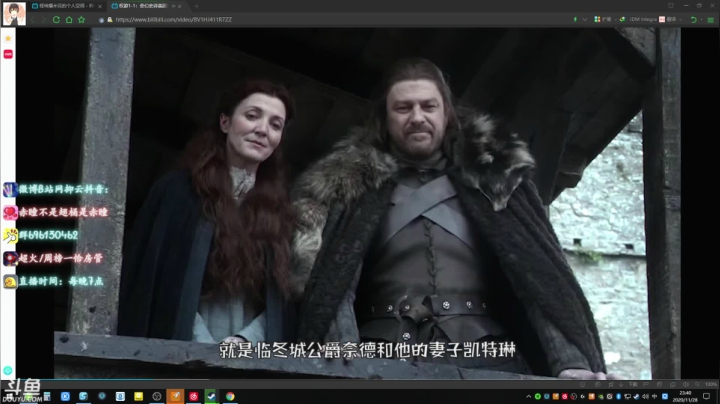Open the yellow sticky-note taskbar icon

coord(138,396)
